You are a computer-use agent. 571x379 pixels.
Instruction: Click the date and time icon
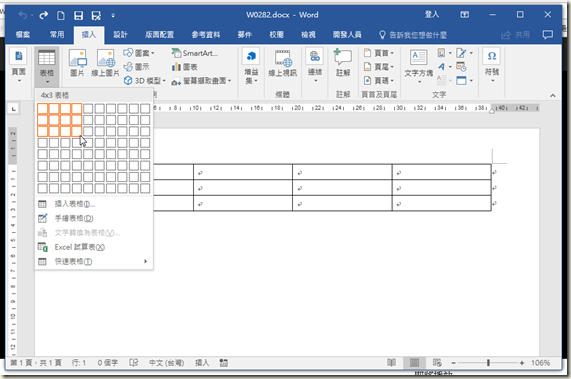pyautogui.click(x=461, y=67)
